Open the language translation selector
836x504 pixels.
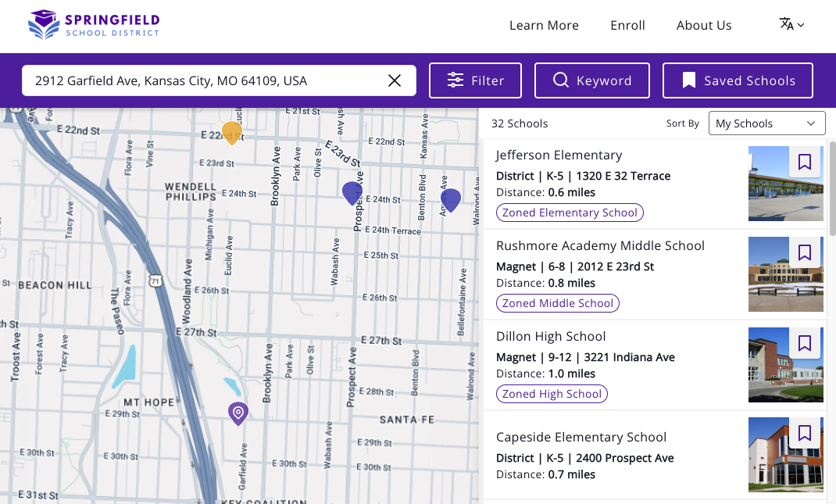pyautogui.click(x=791, y=24)
